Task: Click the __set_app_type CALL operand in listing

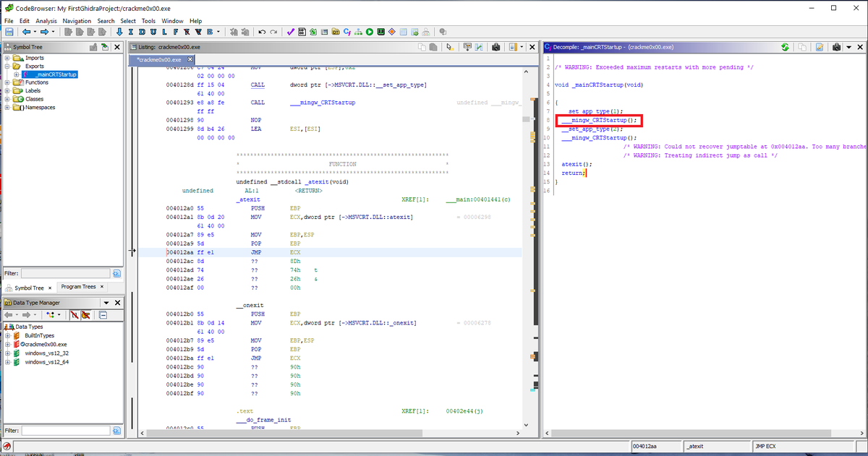Action: point(358,85)
